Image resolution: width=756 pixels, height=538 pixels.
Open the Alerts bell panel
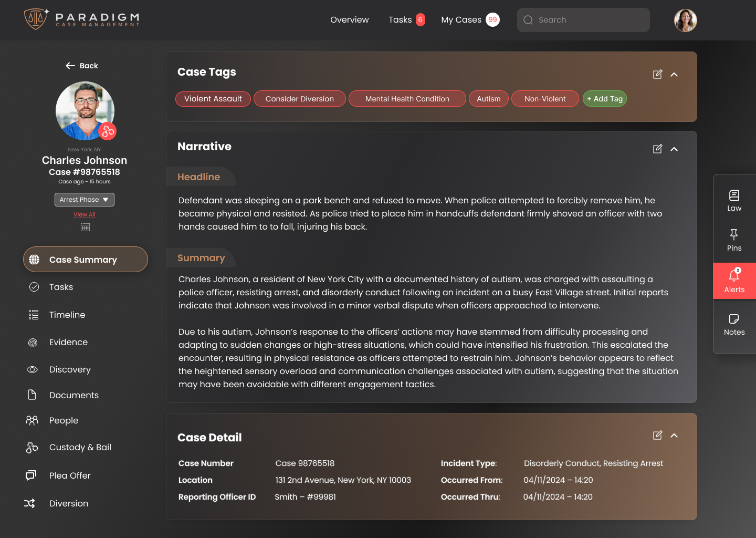734,281
